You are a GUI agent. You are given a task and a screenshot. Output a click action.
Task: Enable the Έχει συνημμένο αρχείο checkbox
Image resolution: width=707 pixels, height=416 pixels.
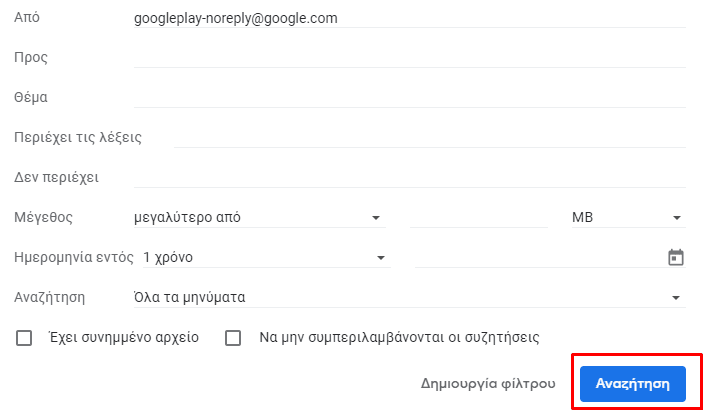click(24, 338)
